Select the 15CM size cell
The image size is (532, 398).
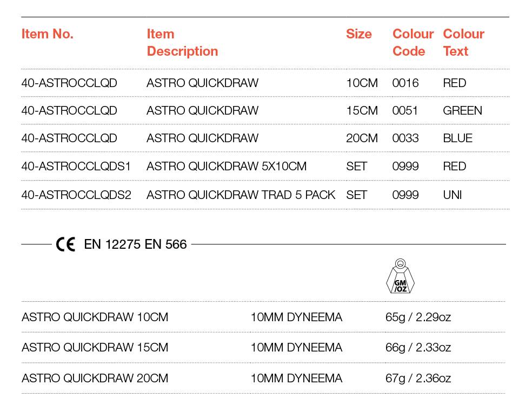point(362,111)
